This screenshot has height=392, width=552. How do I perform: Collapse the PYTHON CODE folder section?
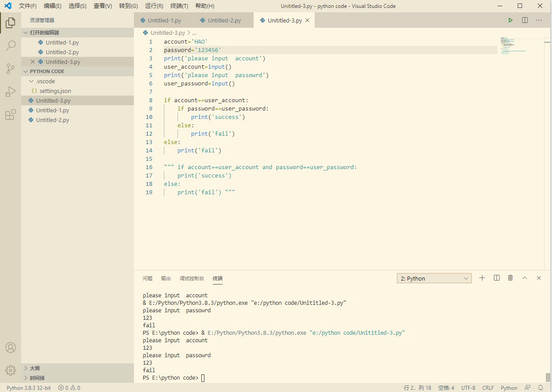click(78, 71)
